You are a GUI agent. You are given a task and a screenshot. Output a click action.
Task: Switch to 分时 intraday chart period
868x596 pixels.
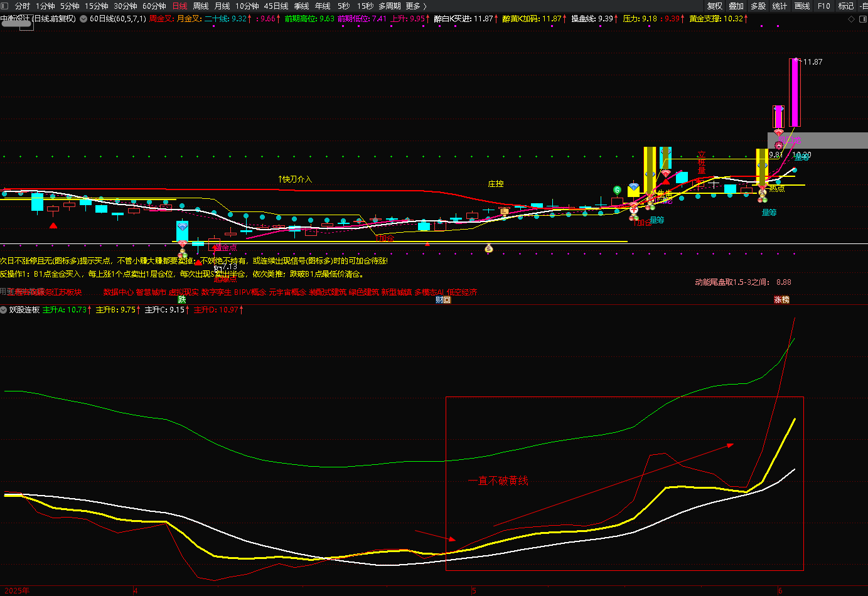point(23,6)
